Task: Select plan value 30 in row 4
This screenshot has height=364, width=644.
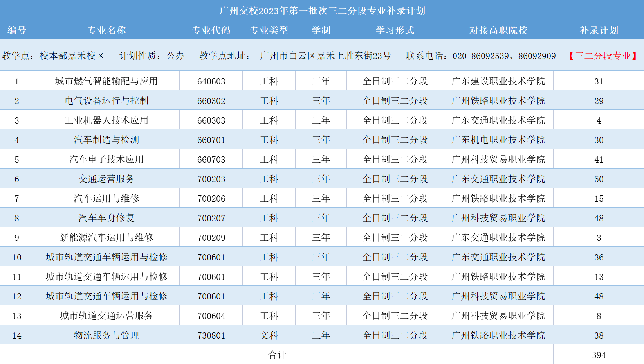Action: (x=599, y=140)
